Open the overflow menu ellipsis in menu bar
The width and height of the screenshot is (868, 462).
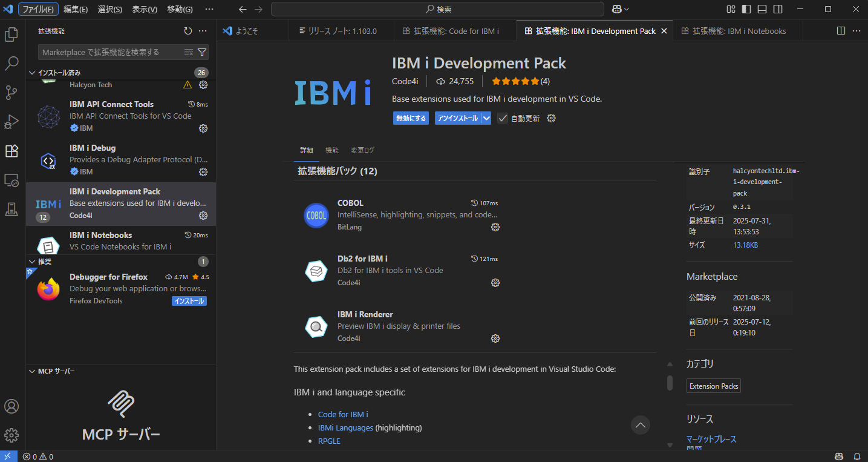[209, 9]
